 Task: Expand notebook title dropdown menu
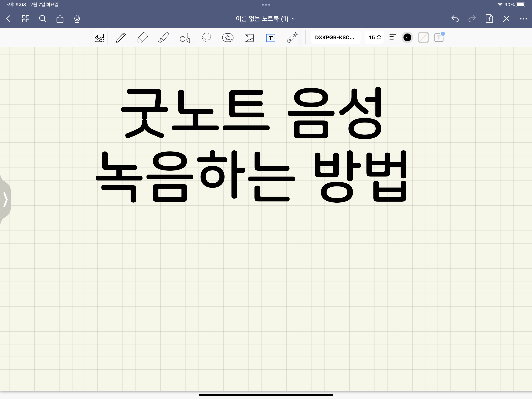[x=266, y=19]
